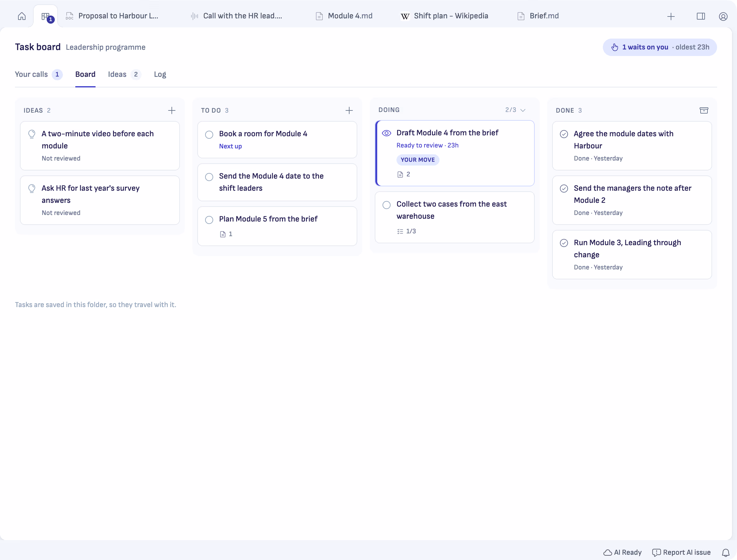This screenshot has height=560, width=737.
Task: Open the Log tab
Action: [160, 74]
